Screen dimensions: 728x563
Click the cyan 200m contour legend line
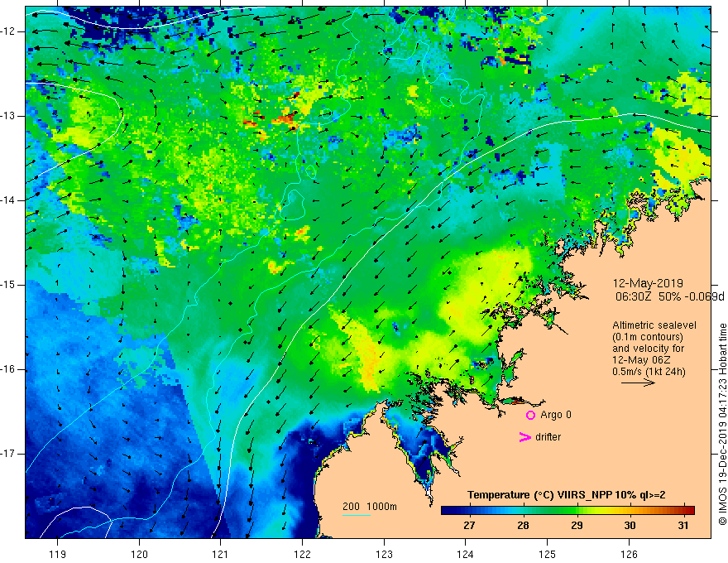tap(356, 515)
